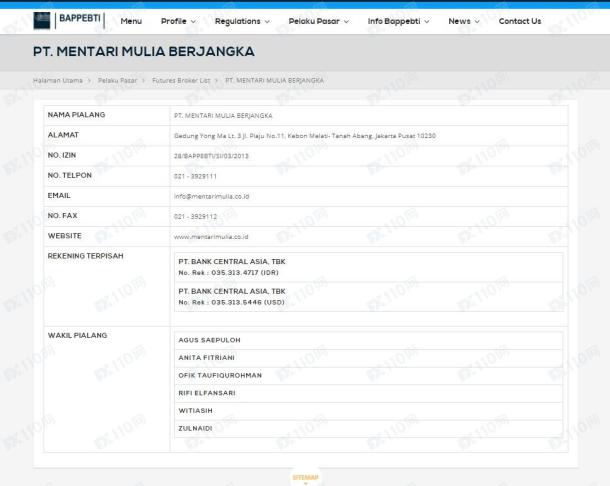Select the ZULNAIDI row

click(x=368, y=429)
